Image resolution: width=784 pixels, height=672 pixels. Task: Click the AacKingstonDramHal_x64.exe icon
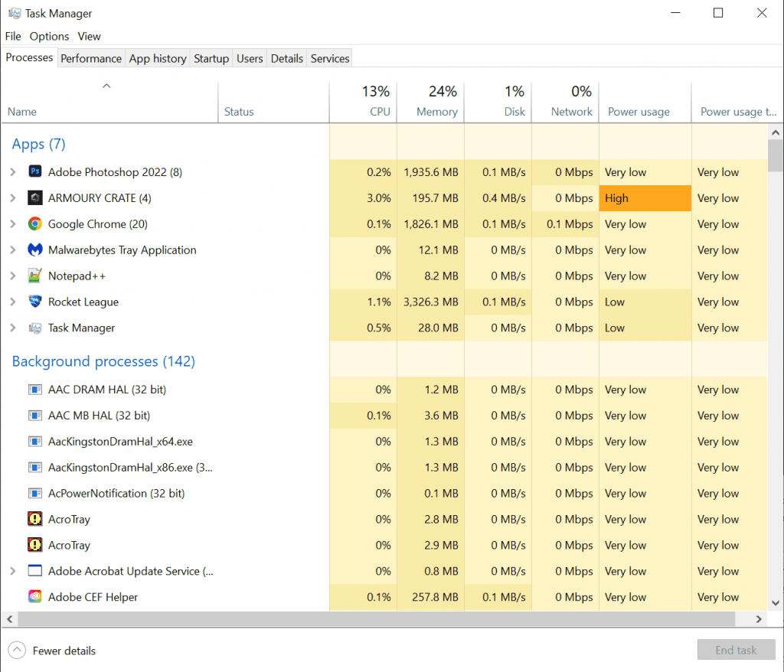(x=34, y=442)
